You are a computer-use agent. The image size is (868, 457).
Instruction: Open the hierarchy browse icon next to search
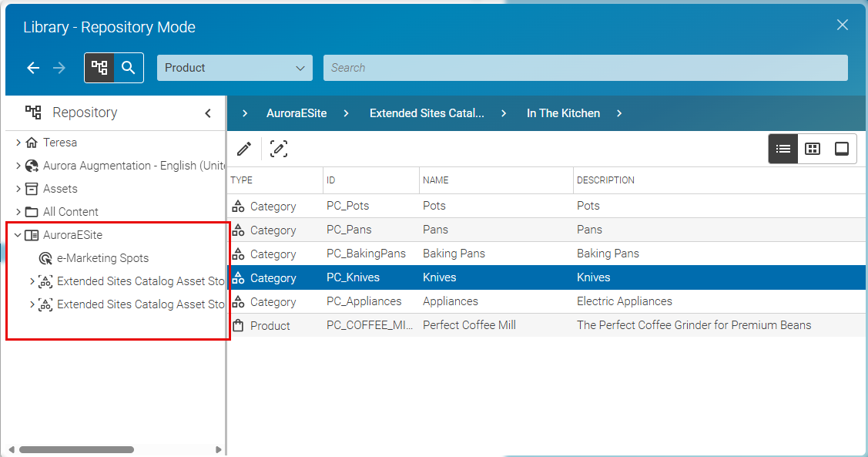tap(99, 68)
